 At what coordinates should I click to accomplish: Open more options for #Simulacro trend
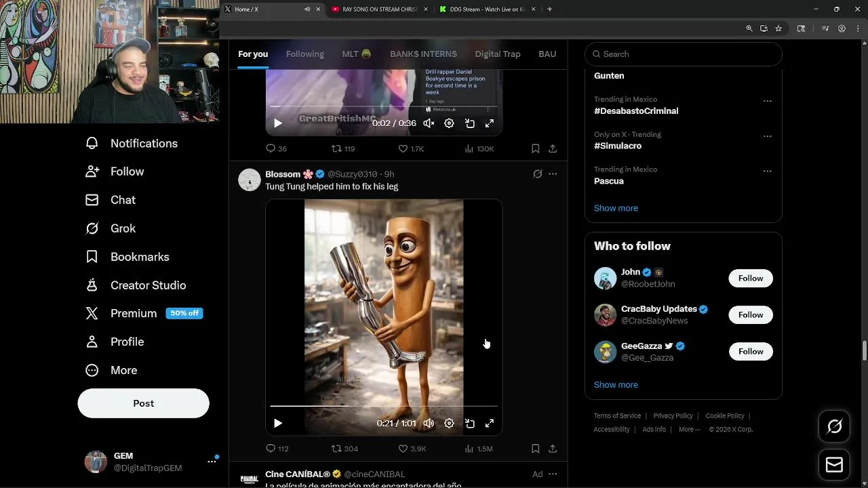[767, 136]
